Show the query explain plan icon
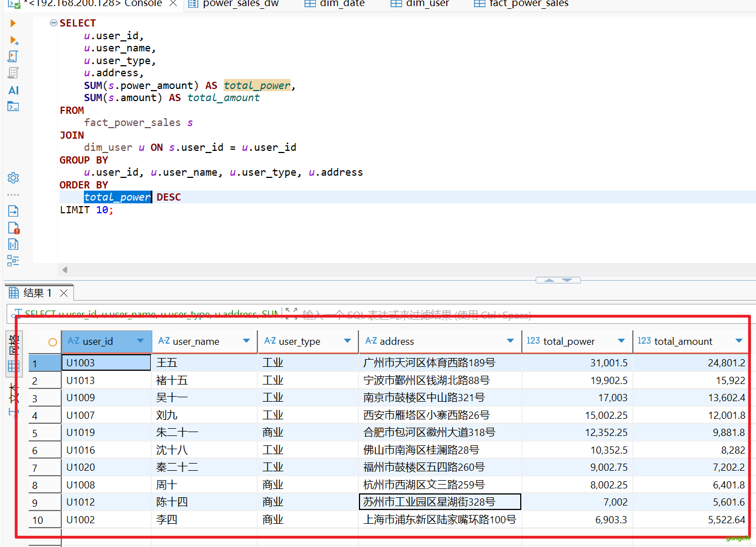756x547 pixels. click(13, 73)
